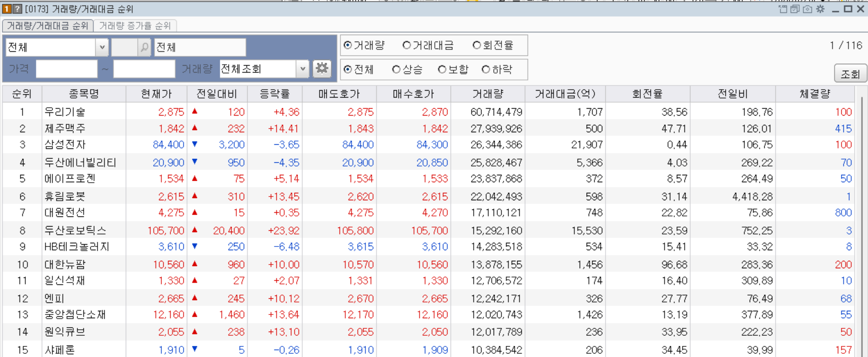Image resolution: width=868 pixels, height=357 pixels.
Task: Select the 대한뉴팜 stock name
Action: [x=65, y=265]
